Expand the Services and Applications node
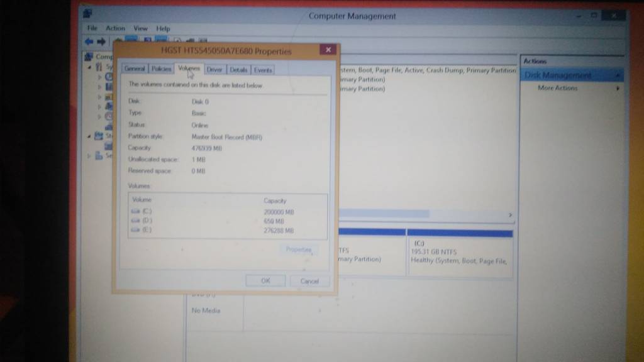The height and width of the screenshot is (362, 644). (89, 156)
